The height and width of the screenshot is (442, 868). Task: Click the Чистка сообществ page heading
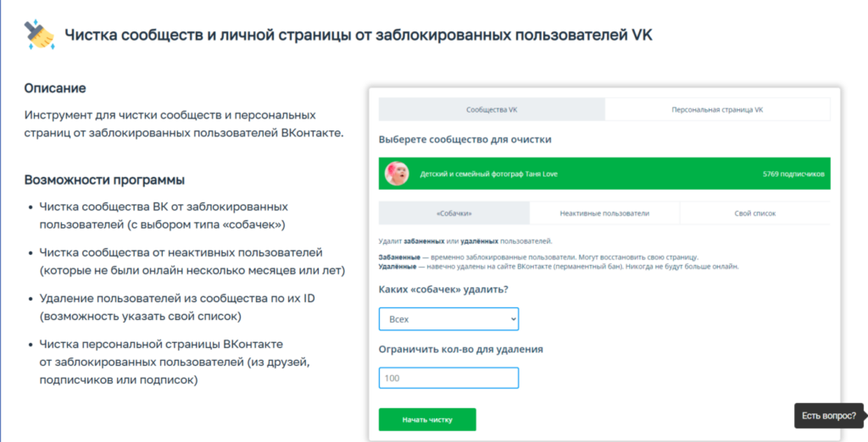tap(359, 36)
